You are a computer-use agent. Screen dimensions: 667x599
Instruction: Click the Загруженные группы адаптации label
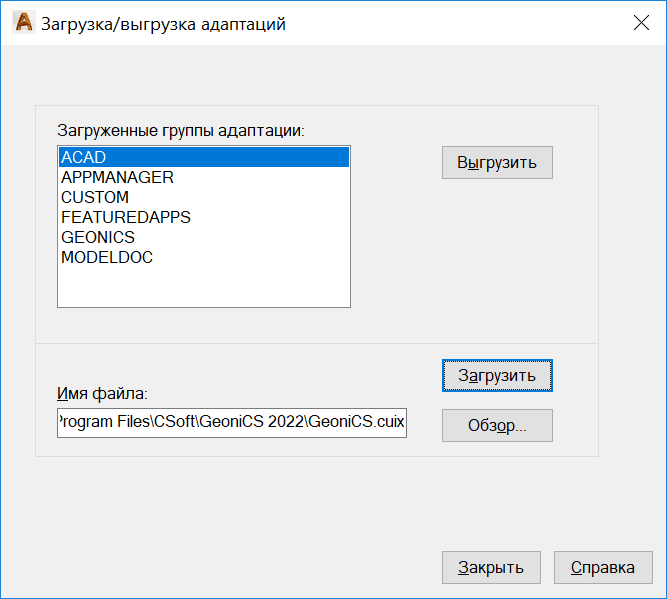click(x=180, y=130)
